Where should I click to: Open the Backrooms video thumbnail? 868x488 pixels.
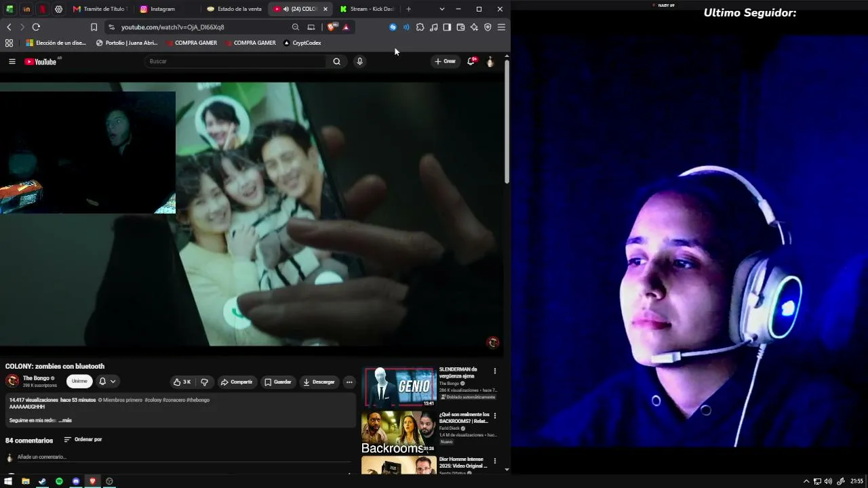399,432
